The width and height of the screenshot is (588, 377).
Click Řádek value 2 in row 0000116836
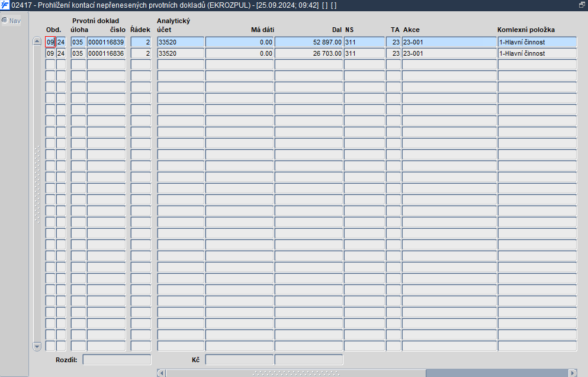pyautogui.click(x=141, y=53)
